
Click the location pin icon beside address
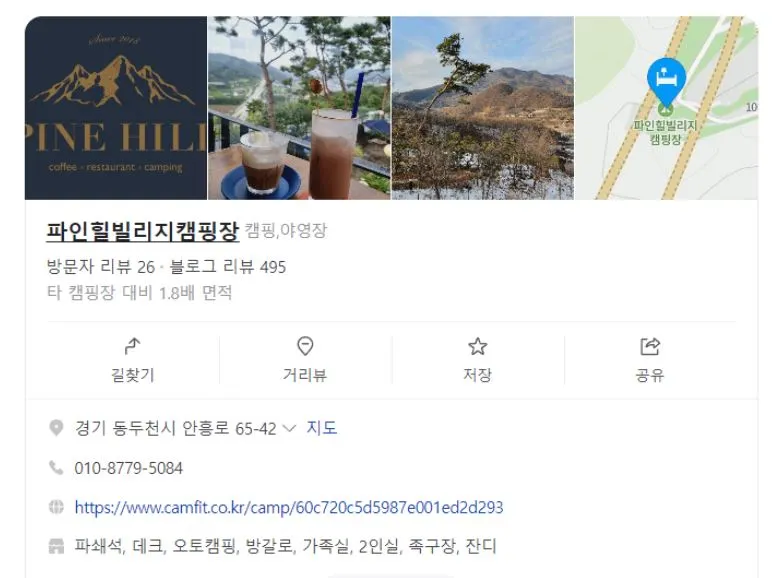[56, 428]
